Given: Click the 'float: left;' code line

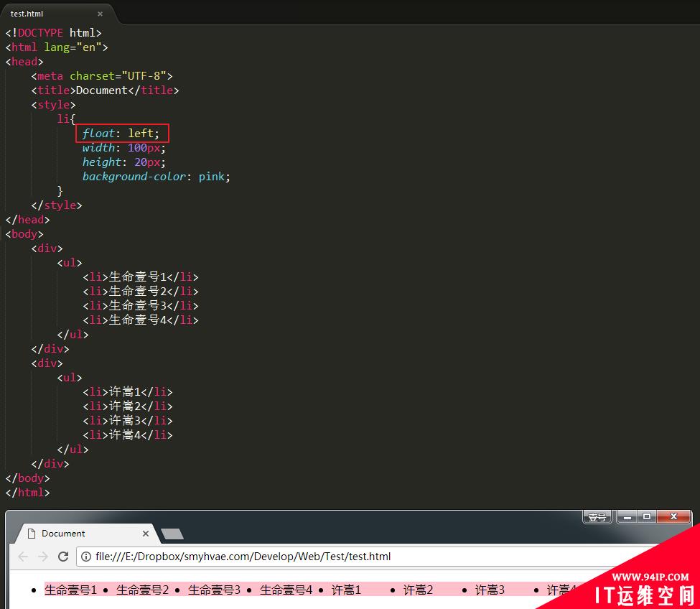Looking at the screenshot, I should click(121, 133).
